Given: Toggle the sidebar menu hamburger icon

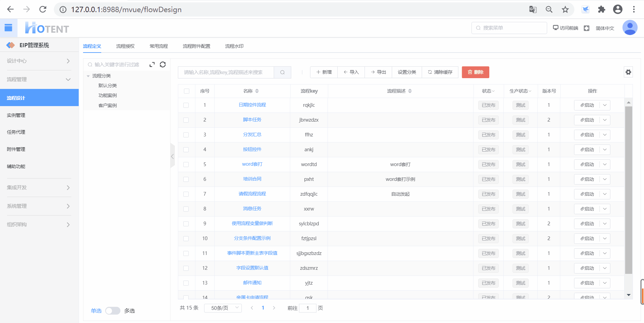Looking at the screenshot, I should tap(8, 28).
